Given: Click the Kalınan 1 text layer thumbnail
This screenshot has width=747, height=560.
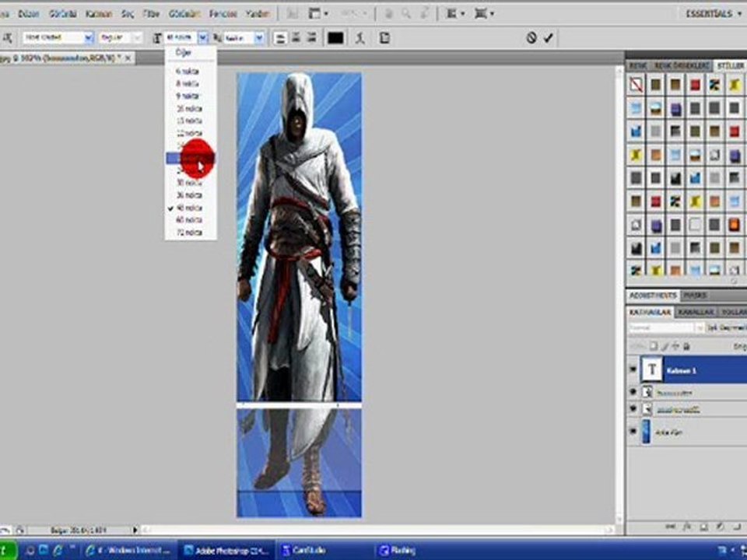Looking at the screenshot, I should 651,369.
